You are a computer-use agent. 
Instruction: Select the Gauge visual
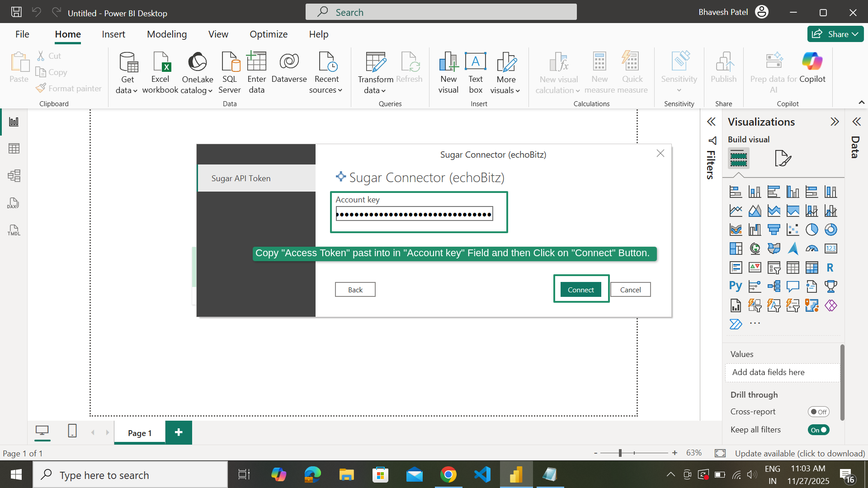coord(812,249)
